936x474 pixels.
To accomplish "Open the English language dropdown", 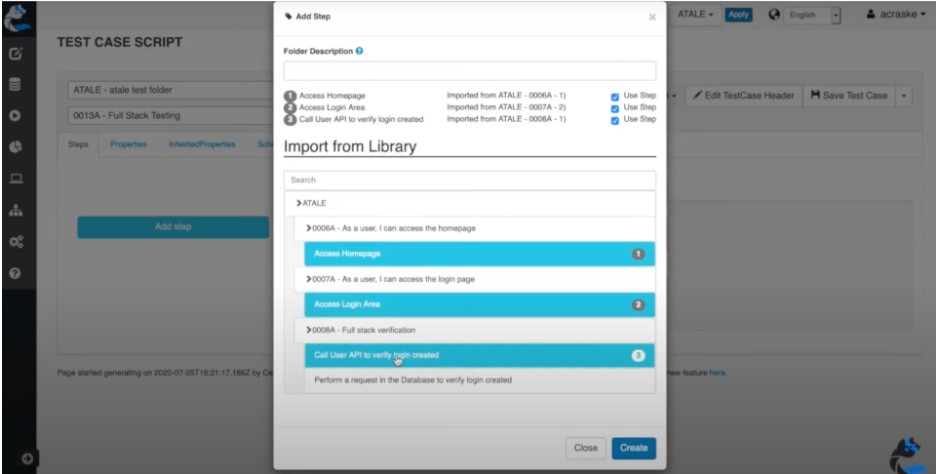I will [812, 16].
